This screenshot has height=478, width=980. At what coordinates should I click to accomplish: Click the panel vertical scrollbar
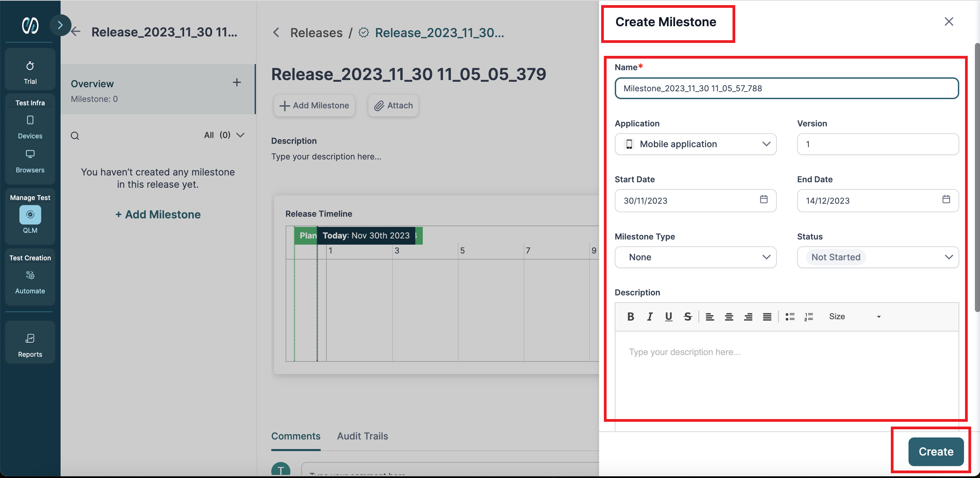point(977,177)
